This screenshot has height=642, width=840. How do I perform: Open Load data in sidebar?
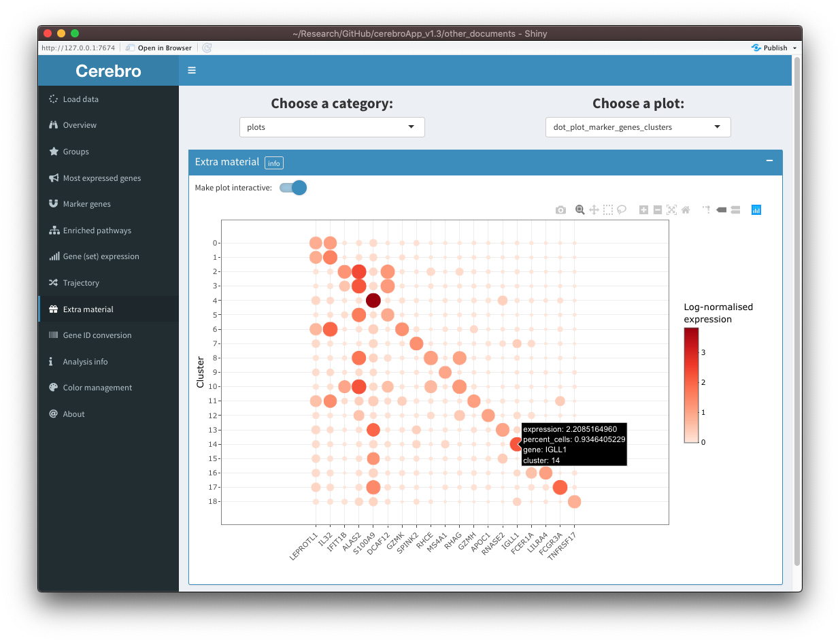(108, 99)
